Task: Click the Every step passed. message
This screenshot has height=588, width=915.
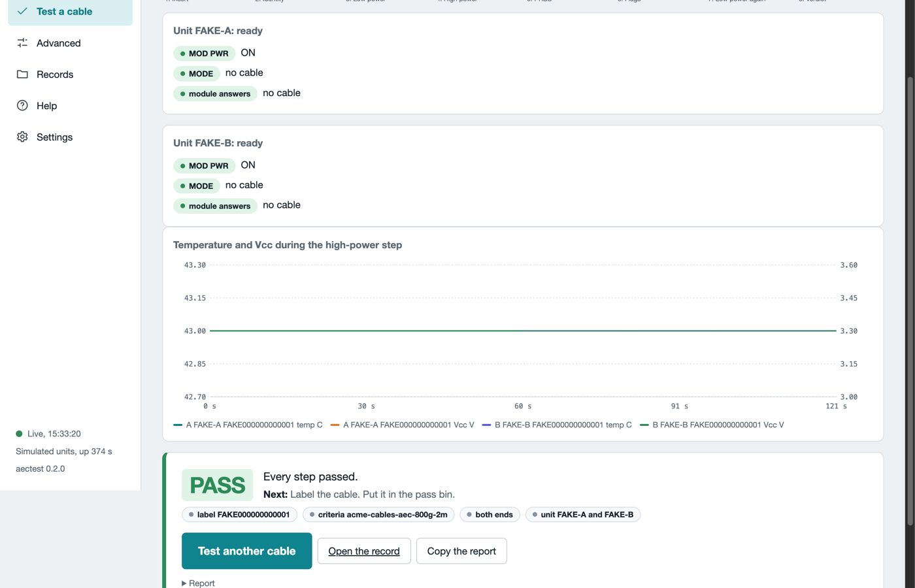Action: [310, 477]
